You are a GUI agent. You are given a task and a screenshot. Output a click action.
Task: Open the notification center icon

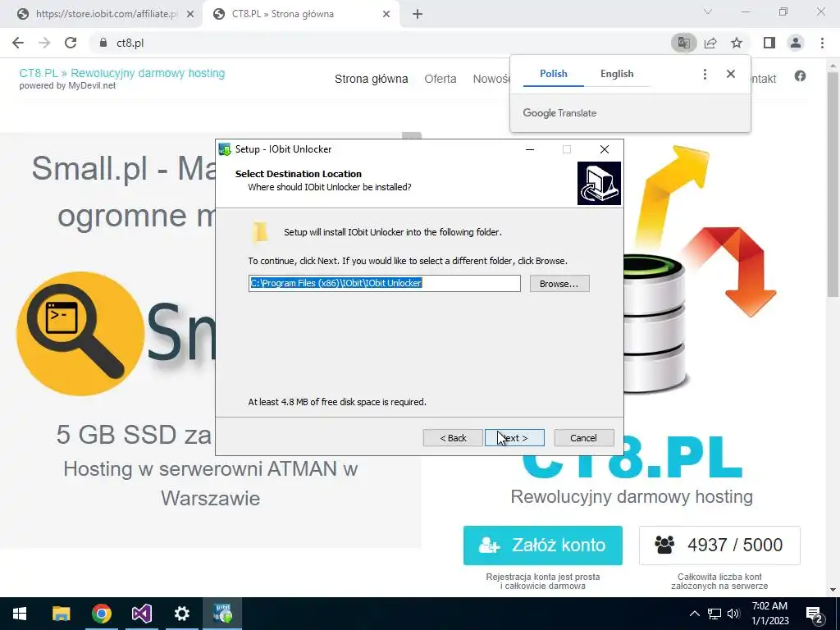click(815, 614)
